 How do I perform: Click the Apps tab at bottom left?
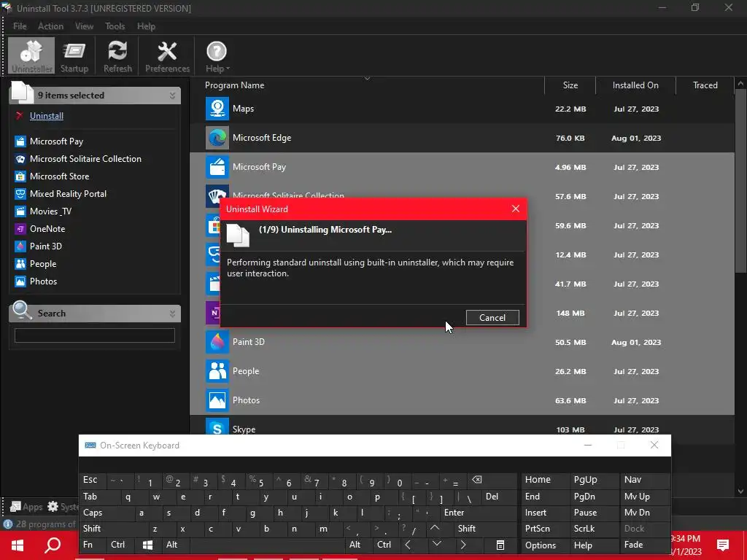click(27, 507)
